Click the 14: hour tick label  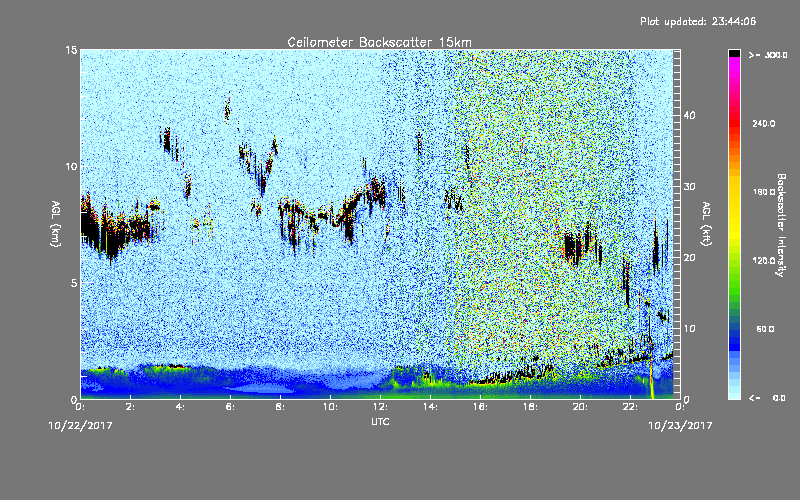tap(430, 407)
